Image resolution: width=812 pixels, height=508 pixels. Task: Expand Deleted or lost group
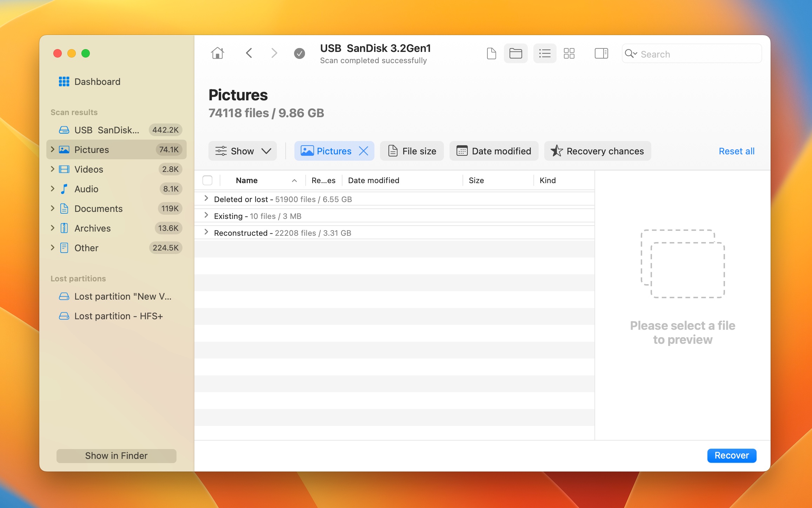point(206,199)
